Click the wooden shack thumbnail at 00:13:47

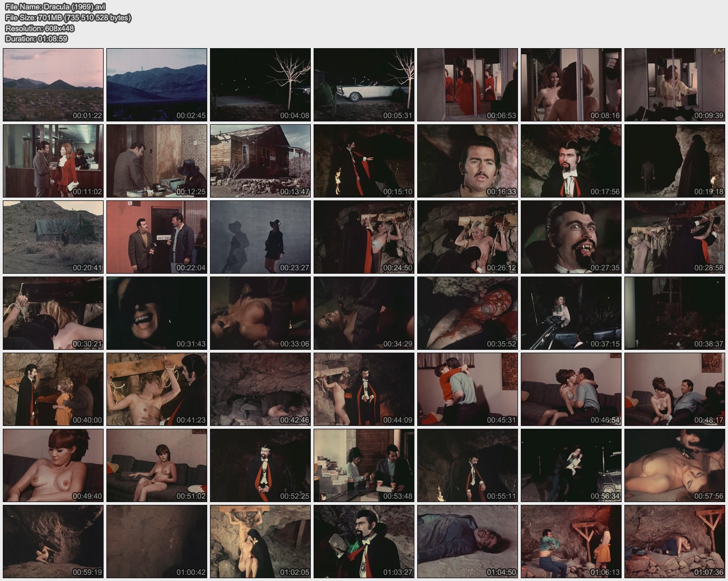(x=260, y=161)
